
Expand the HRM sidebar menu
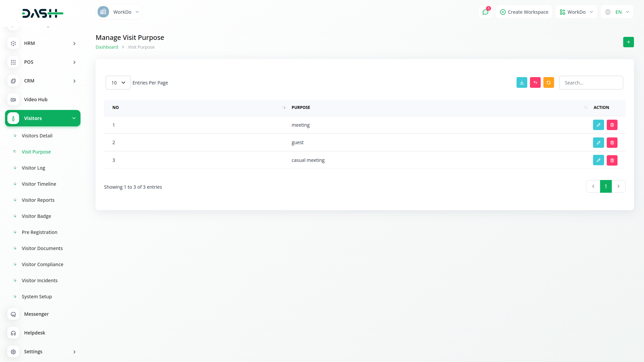coord(43,43)
